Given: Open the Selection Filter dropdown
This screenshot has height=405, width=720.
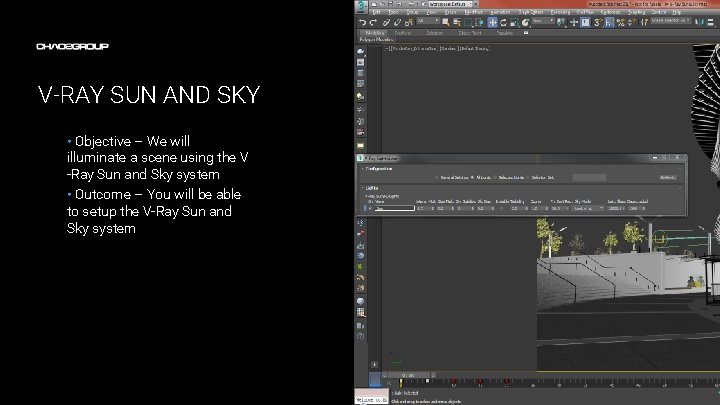Looking at the screenshot, I should click(x=428, y=21).
